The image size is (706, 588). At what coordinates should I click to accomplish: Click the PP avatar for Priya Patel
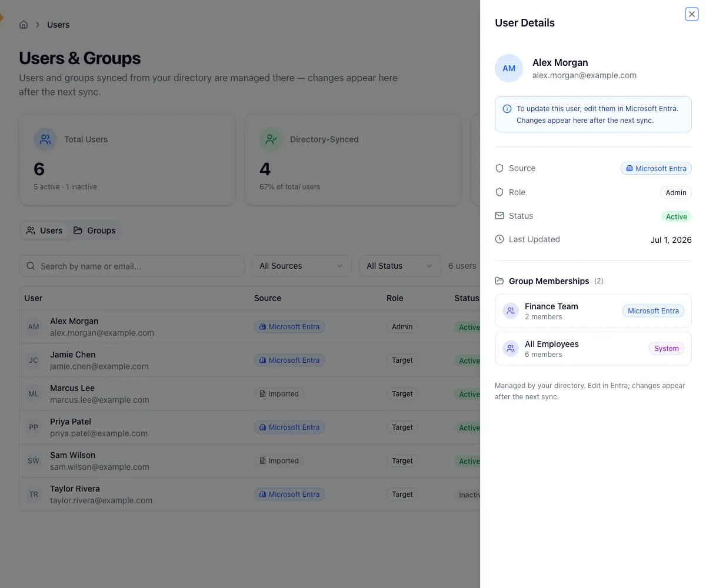click(x=34, y=427)
